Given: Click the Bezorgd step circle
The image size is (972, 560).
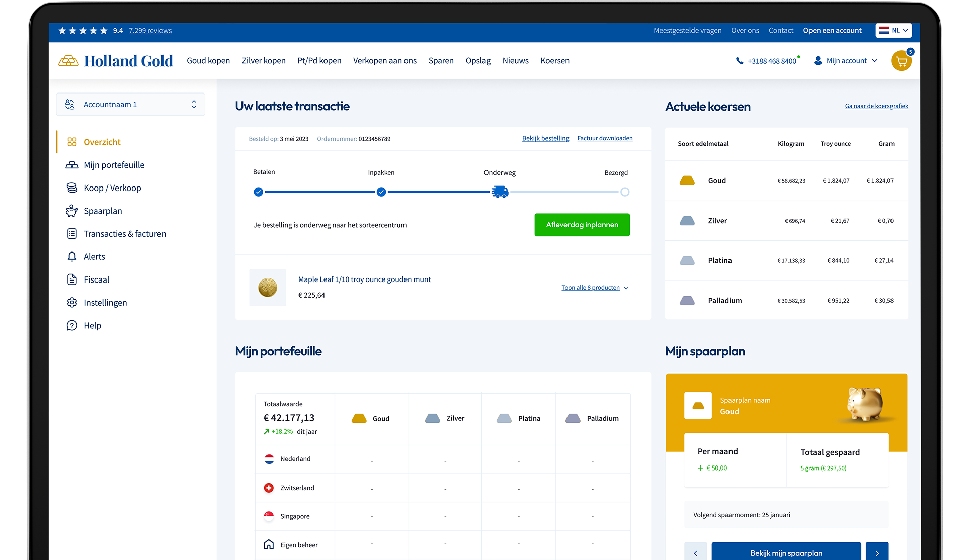Looking at the screenshot, I should [624, 192].
